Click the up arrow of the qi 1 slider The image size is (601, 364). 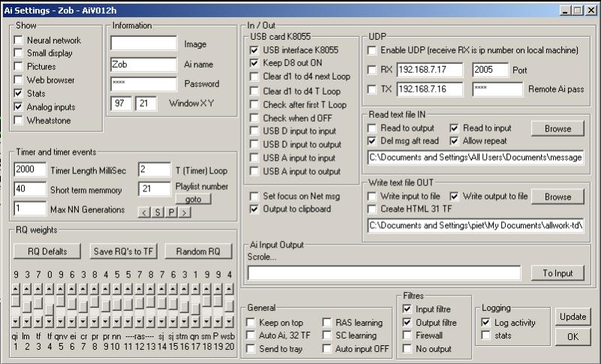pos(16,288)
